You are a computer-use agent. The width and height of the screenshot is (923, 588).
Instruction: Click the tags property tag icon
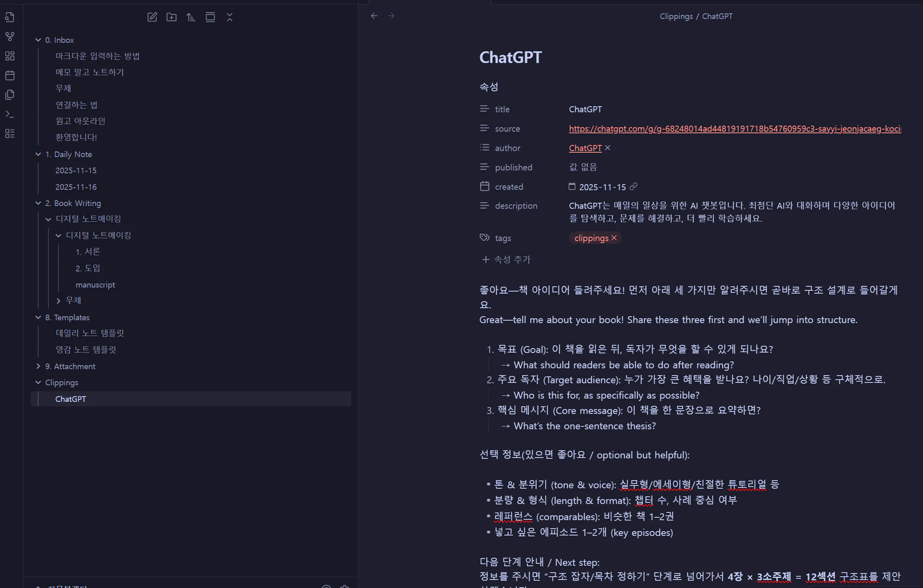pos(484,237)
